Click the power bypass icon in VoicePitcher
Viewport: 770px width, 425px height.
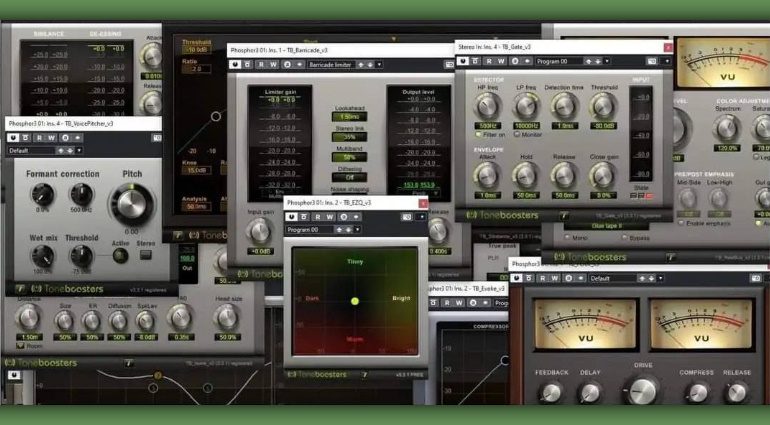(x=13, y=137)
